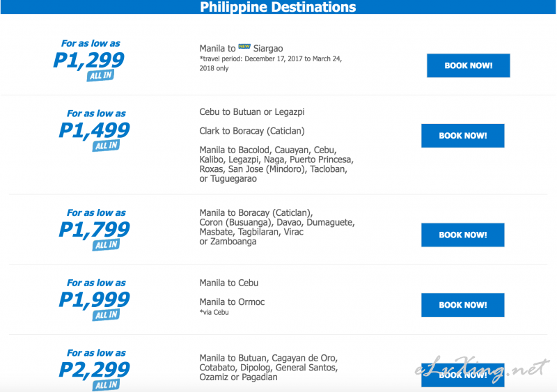Image resolution: width=557 pixels, height=392 pixels.
Task: Click the Manila to Siargao route text
Action: click(241, 48)
